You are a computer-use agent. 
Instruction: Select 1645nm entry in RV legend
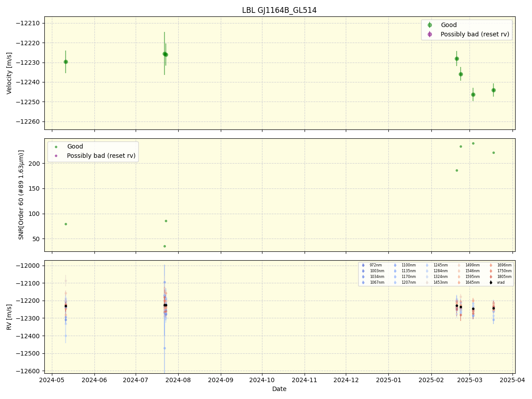pyautogui.click(x=473, y=282)
